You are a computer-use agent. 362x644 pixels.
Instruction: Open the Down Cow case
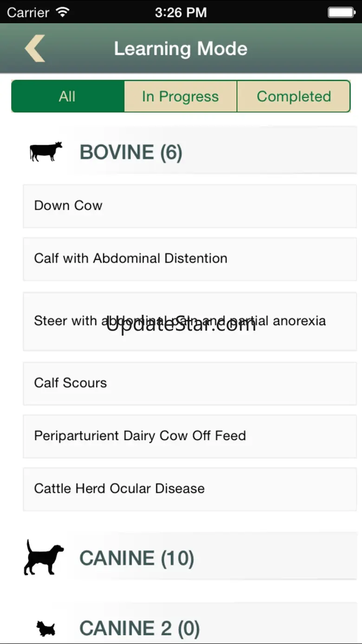(x=190, y=206)
